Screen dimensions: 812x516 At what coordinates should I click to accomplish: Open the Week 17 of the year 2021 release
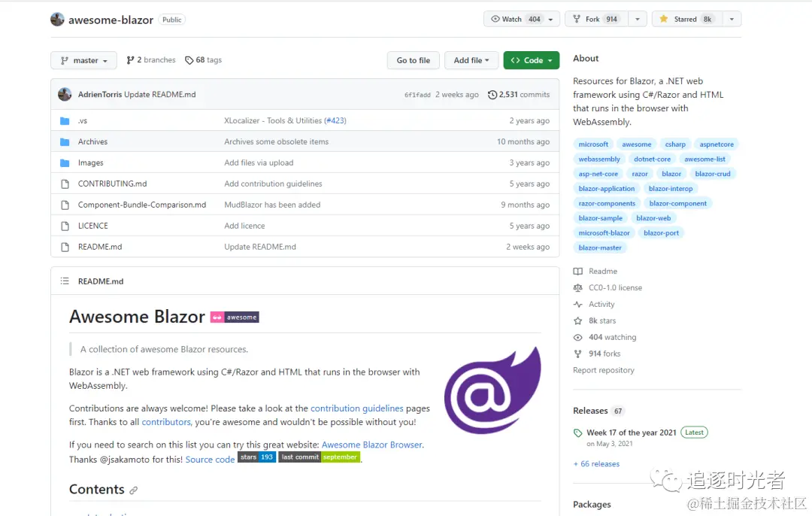(x=632, y=433)
